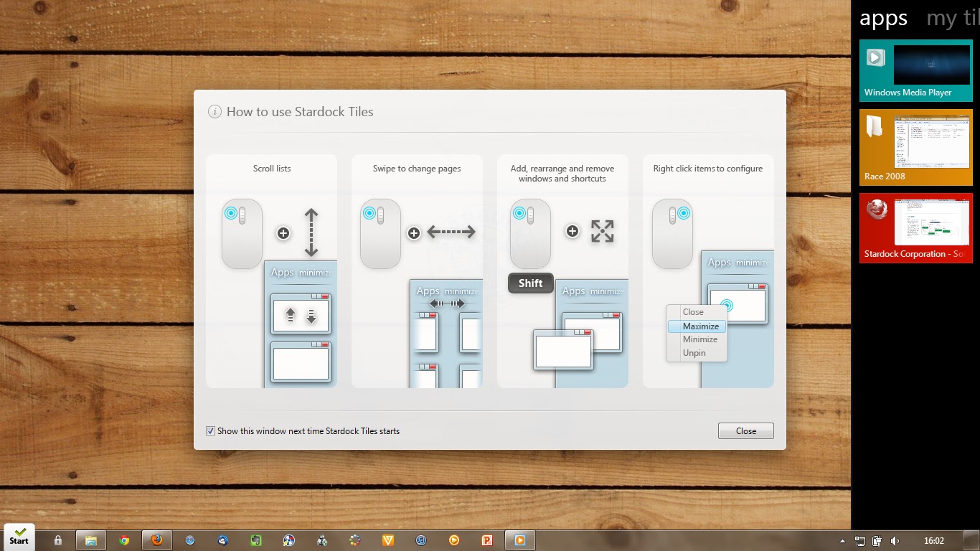Open iTunes from the taskbar
Screen dimensions: 980x551
[x=421, y=540]
